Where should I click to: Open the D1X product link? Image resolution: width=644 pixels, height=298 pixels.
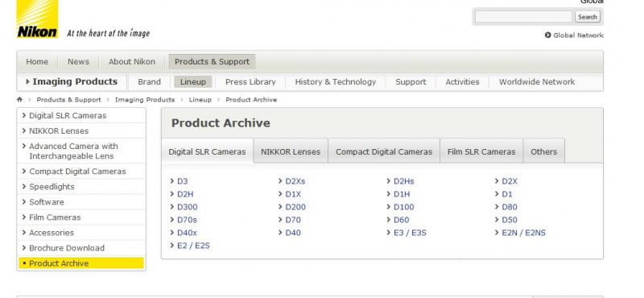293,194
